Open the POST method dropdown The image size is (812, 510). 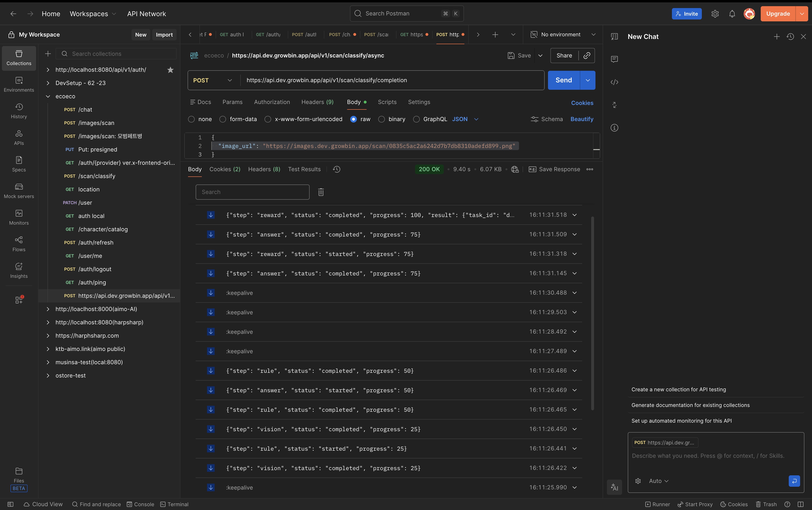pyautogui.click(x=213, y=80)
